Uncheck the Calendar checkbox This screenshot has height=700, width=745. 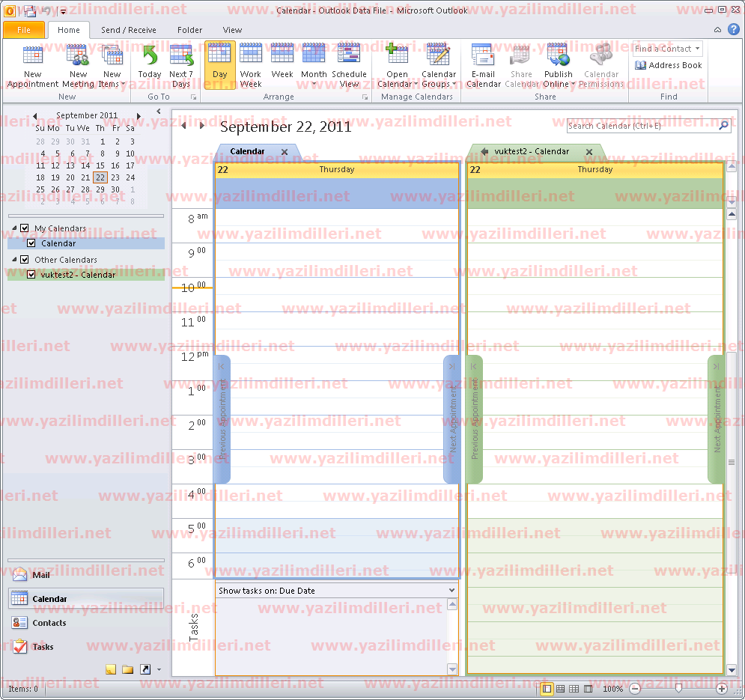point(31,243)
